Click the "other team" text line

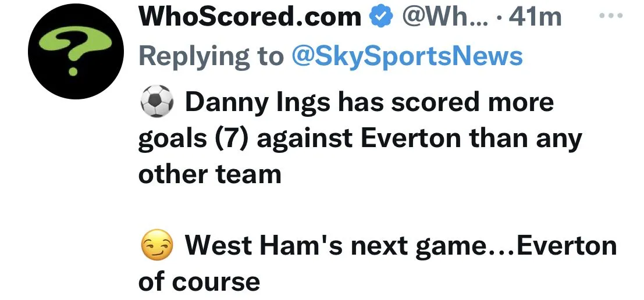(210, 174)
